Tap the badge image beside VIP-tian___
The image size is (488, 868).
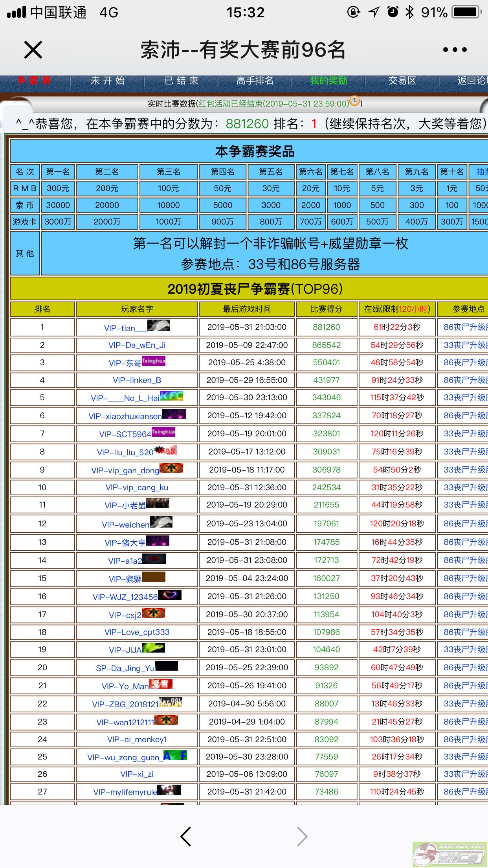[159, 325]
